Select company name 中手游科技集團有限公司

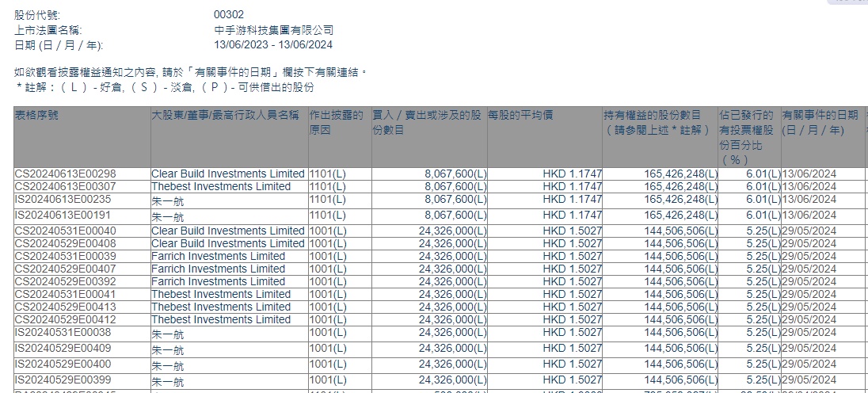pos(273,30)
